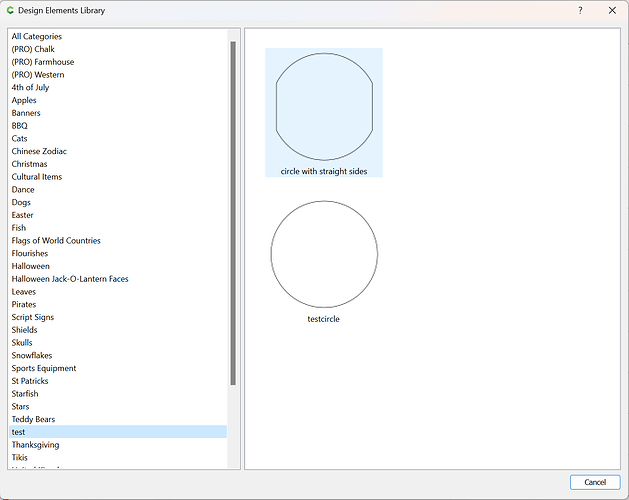The image size is (629, 500).
Task: Choose the Fish category
Action: pos(118,228)
